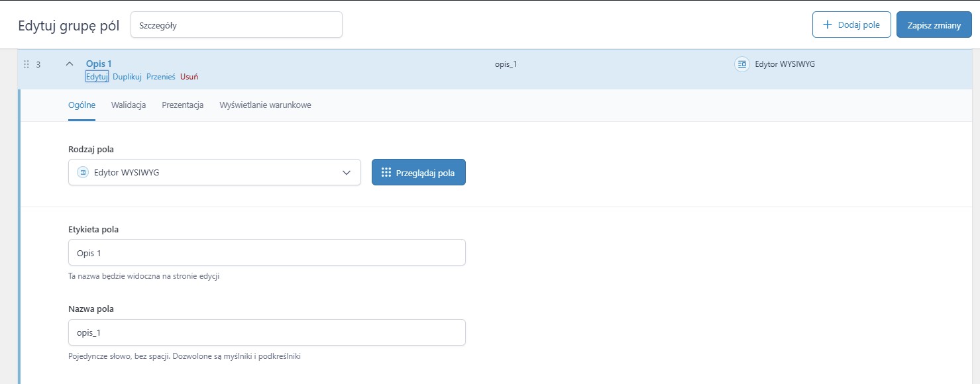Click the Szczegóły group title field
Screen dimensions: 980x384
click(237, 25)
